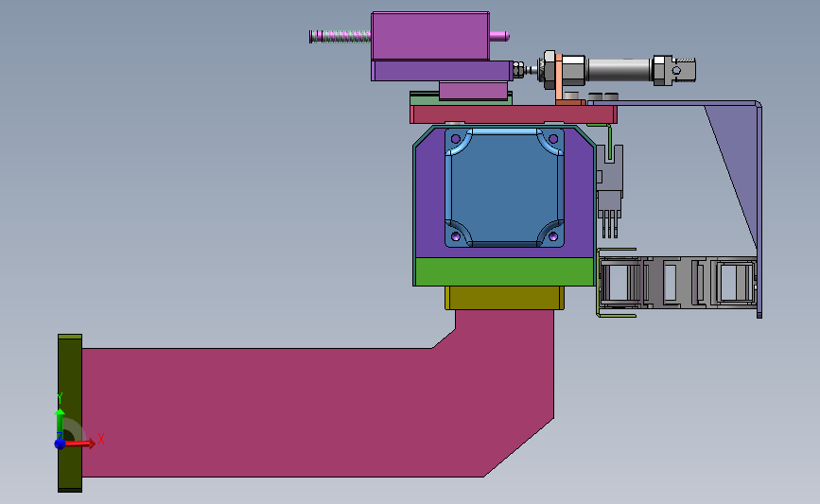Select the maroon top plate above motor
820x504 pixels.
click(x=514, y=114)
